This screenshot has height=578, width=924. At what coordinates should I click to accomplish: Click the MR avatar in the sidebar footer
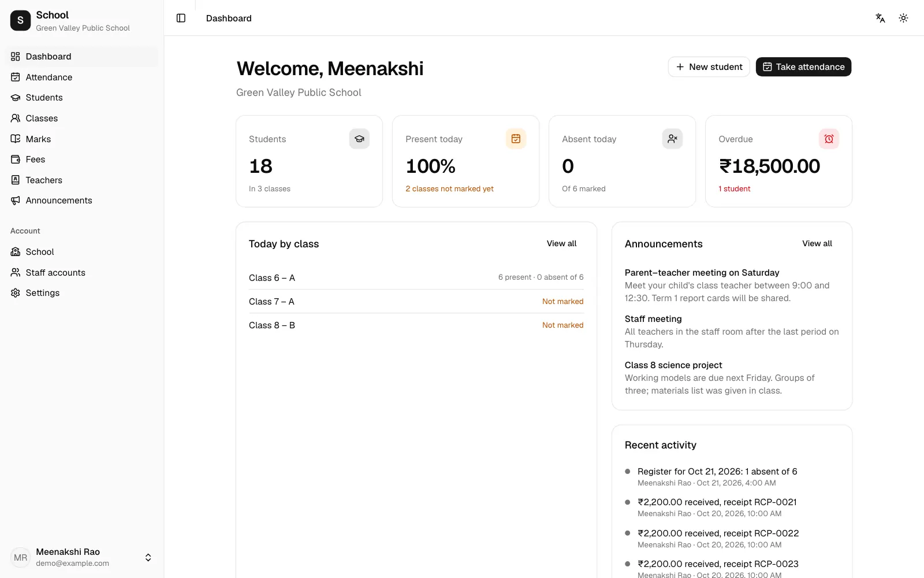coord(20,557)
